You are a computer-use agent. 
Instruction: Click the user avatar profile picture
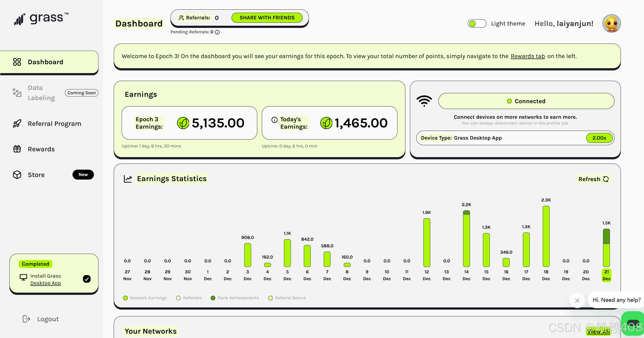tap(611, 23)
